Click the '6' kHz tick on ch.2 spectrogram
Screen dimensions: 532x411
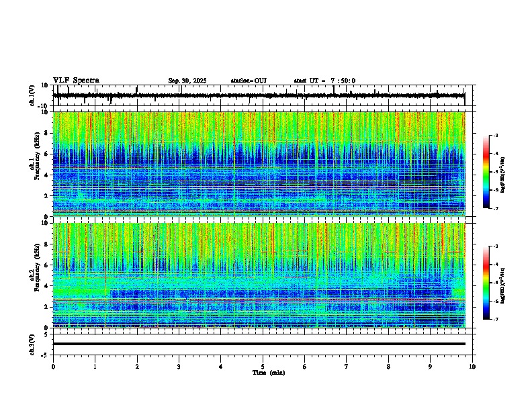[x=47, y=265]
